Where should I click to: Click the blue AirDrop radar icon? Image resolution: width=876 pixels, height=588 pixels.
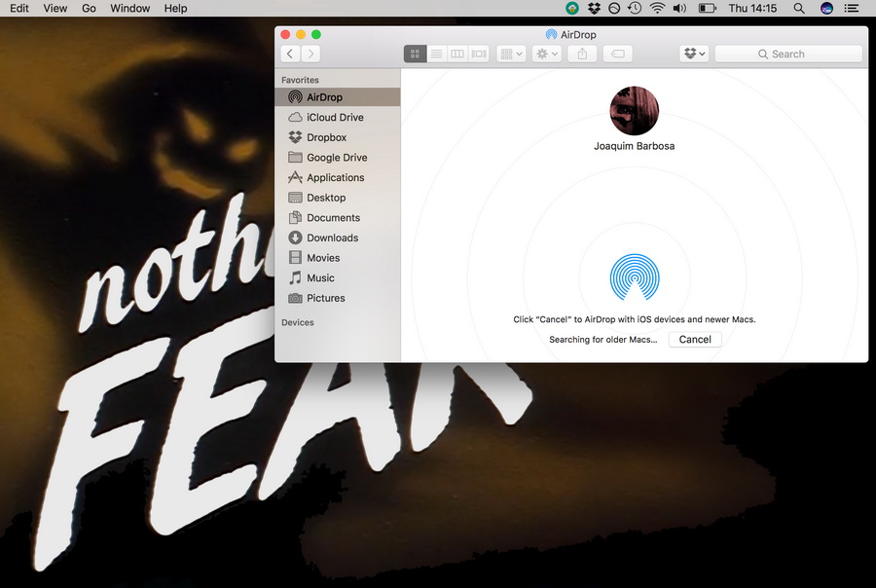635,276
